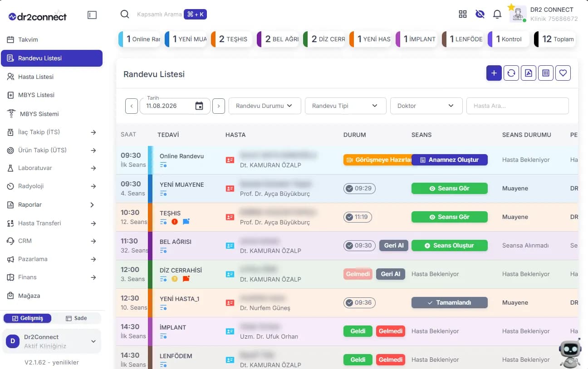This screenshot has width=588, height=369.
Task: Go to the previous date
Action: tap(132, 106)
